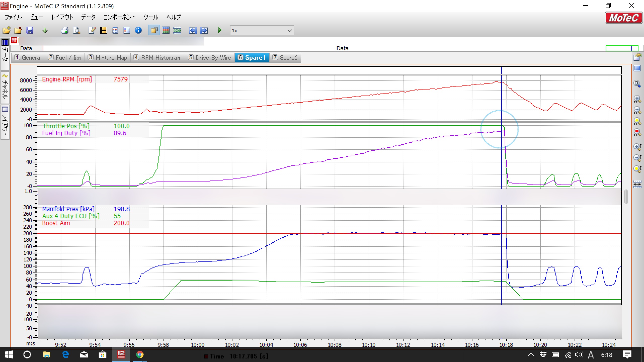This screenshot has height=362, width=644.
Task: Toggle the colored tiled grid button
Action: point(166,30)
